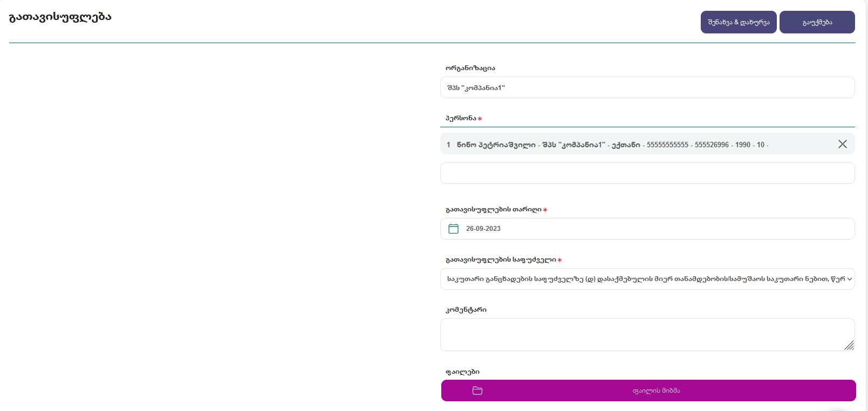Viewport: 868px width, 411px height.
Task: Click the კომენტარი label
Action: (466, 310)
